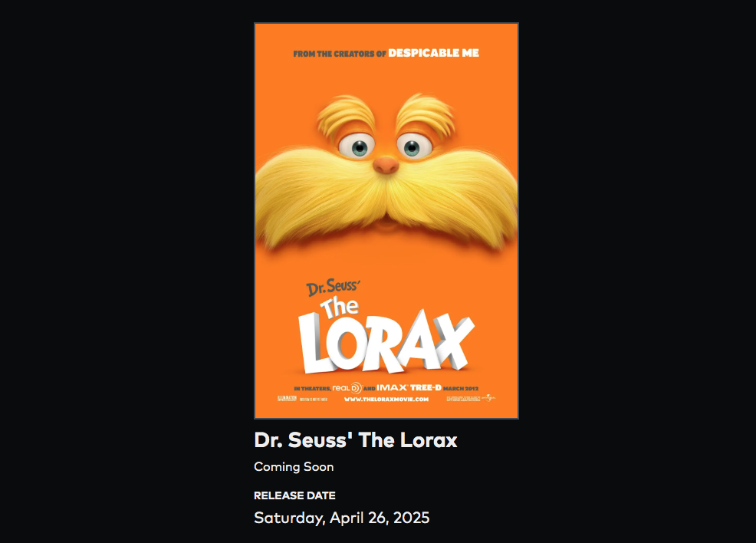Click the Universal logo at poster bottom right
Screen dimensions: 756x543
[x=488, y=398]
